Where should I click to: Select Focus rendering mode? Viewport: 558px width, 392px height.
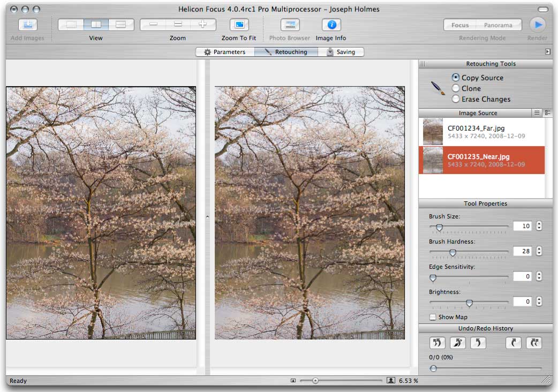coord(460,25)
